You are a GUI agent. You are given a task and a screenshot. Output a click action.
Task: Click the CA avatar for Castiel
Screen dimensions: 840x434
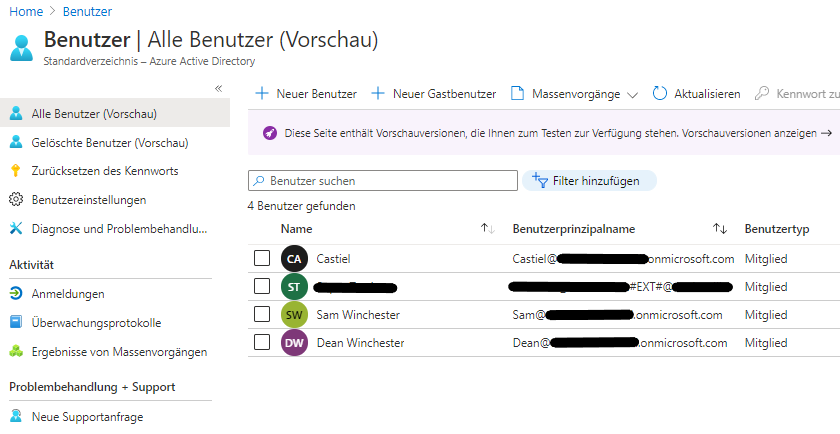coord(294,259)
